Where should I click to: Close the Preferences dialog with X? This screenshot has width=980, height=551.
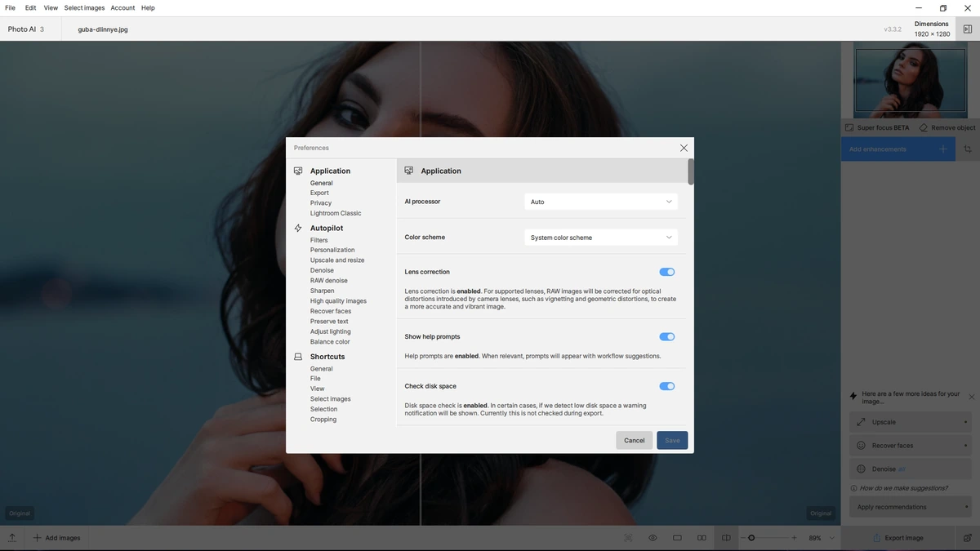click(x=684, y=148)
